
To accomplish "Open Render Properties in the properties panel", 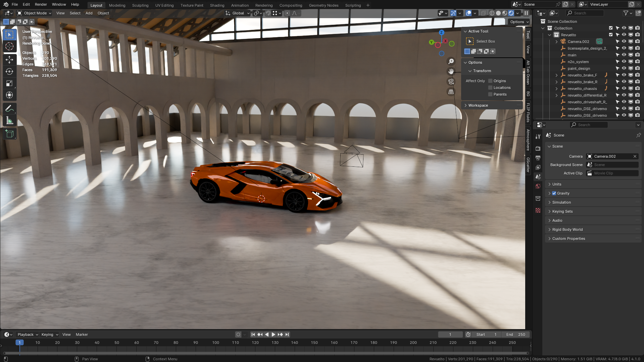I will (x=538, y=148).
